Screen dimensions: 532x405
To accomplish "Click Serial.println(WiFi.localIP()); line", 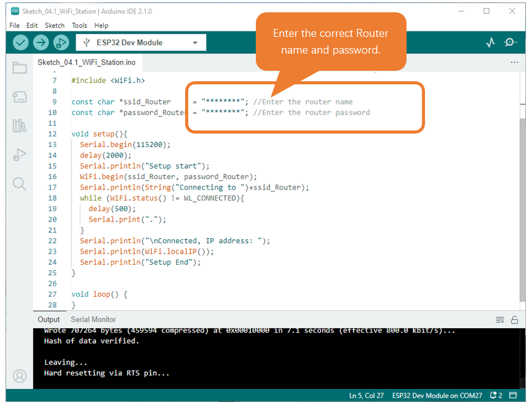I will click(147, 252).
